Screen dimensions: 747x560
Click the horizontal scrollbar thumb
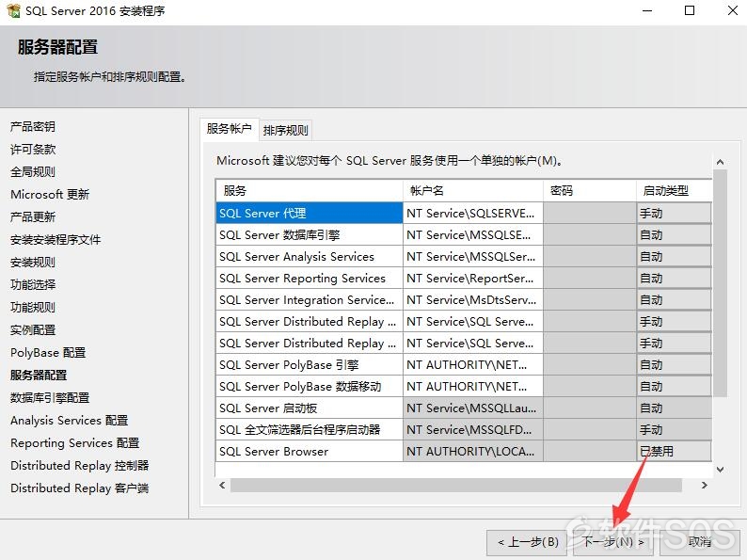(456, 485)
